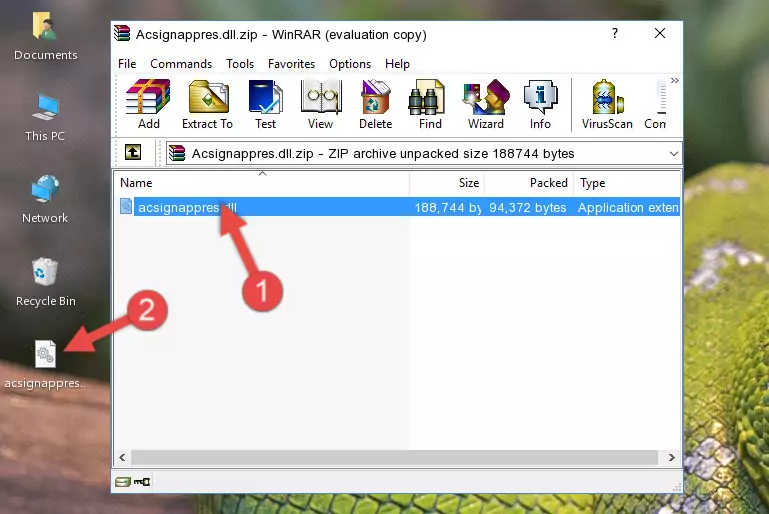Viewport: 769px width, 514px height.
Task: Click the key password icon in status bar
Action: click(x=142, y=482)
